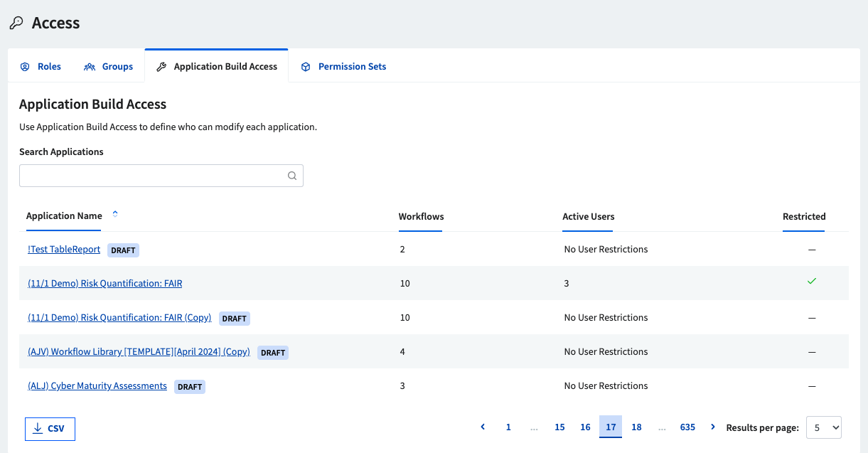Focus the Search Applications input field
868x453 pixels.
pos(152,176)
